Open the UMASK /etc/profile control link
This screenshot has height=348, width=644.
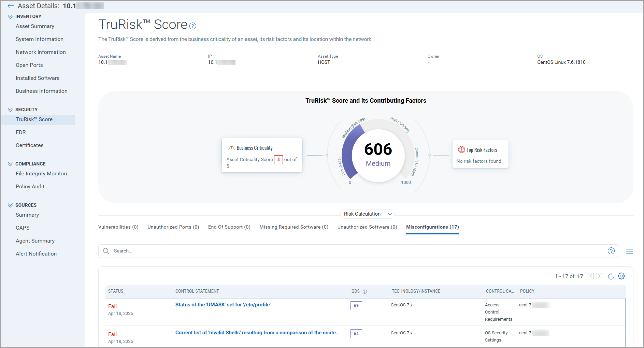223,305
